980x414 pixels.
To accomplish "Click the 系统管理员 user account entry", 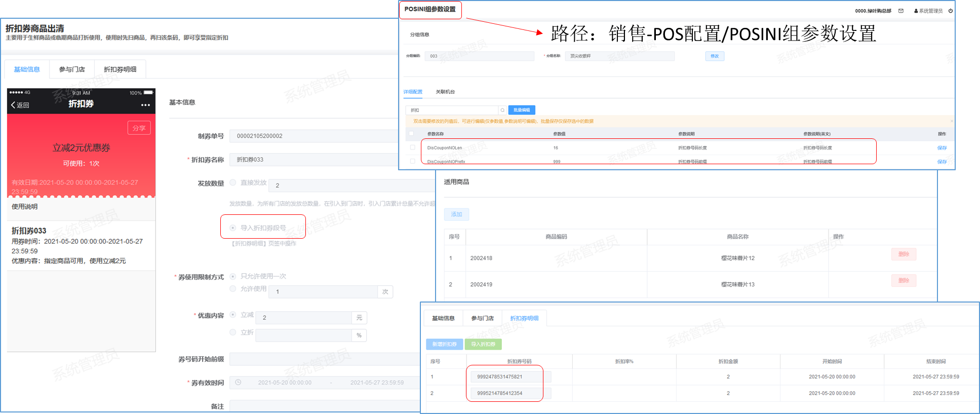I will tap(928, 11).
